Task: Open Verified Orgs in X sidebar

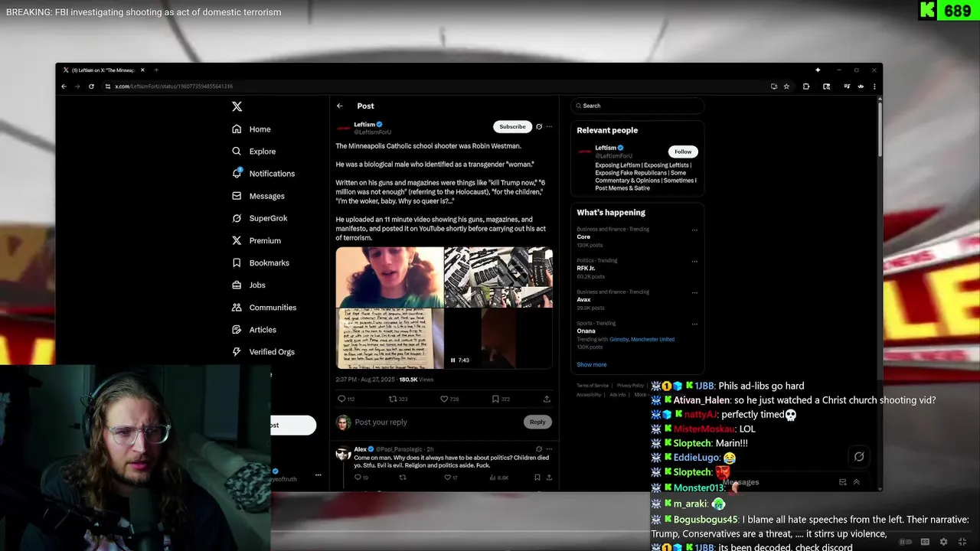Action: pyautogui.click(x=263, y=352)
